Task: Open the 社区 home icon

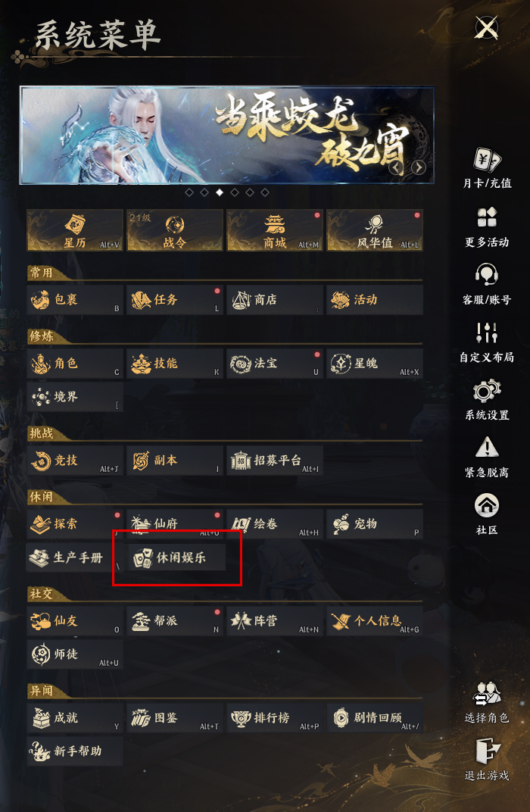Action: click(487, 505)
